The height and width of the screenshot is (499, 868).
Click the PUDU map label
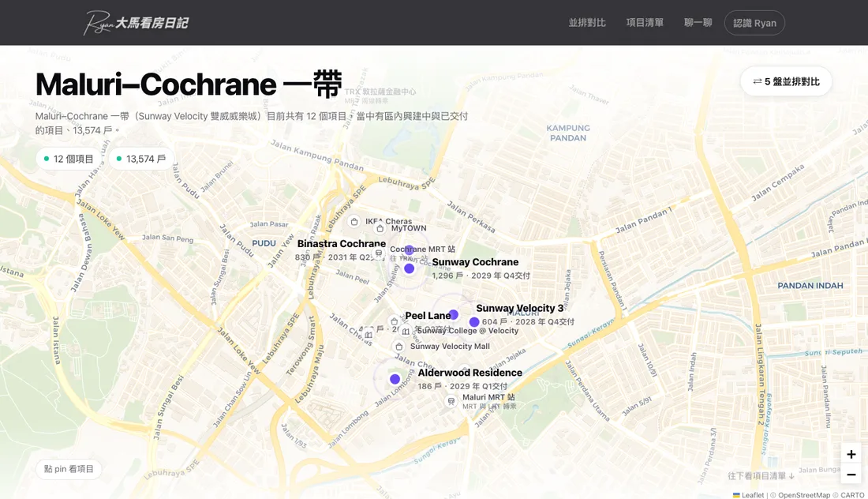coord(264,243)
